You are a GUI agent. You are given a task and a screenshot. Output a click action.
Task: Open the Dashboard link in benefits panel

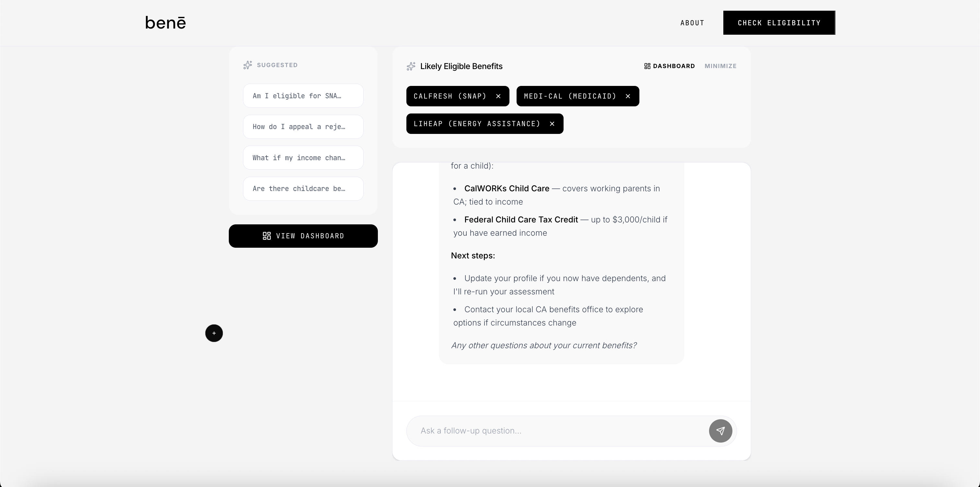[673, 66]
